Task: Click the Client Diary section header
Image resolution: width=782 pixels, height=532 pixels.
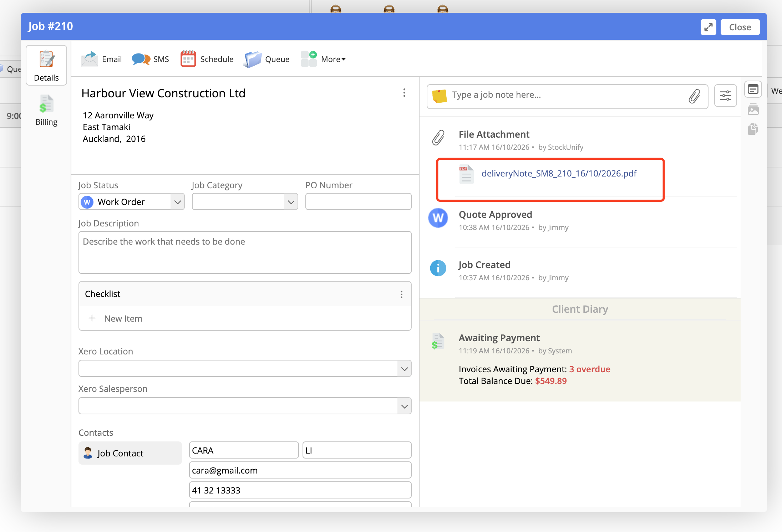Action: (x=580, y=309)
